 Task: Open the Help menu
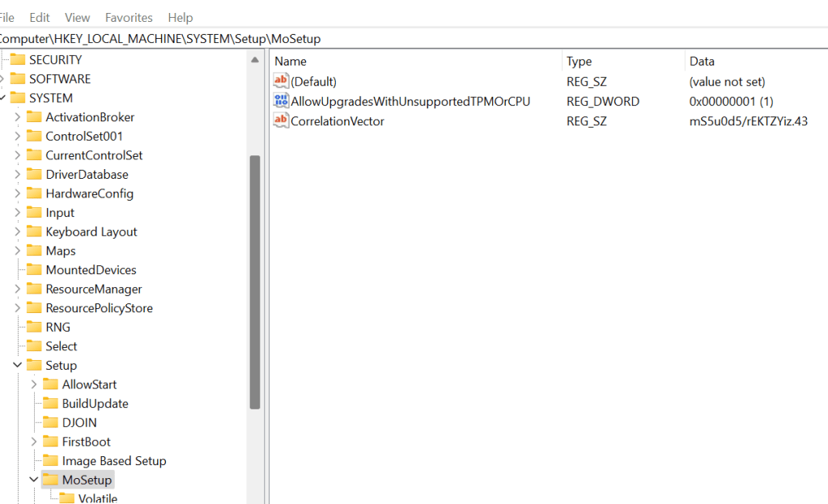pyautogui.click(x=180, y=17)
